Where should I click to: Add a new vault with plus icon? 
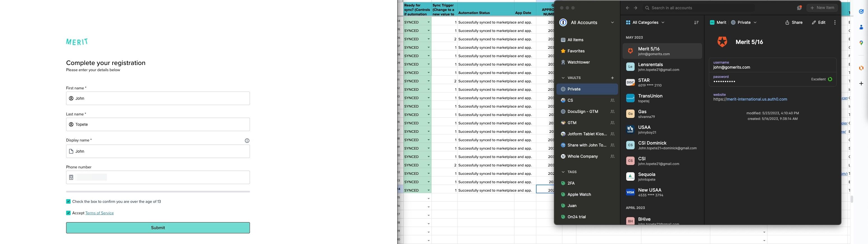[612, 78]
